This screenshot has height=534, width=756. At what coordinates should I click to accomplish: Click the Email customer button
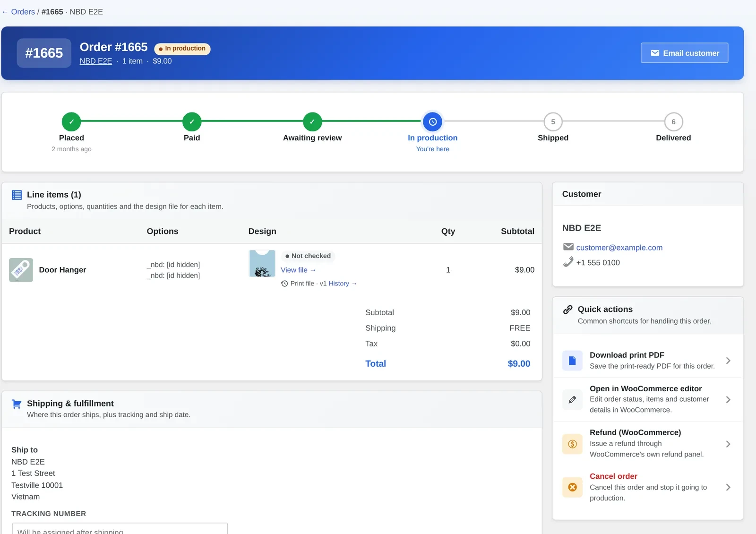click(x=684, y=53)
